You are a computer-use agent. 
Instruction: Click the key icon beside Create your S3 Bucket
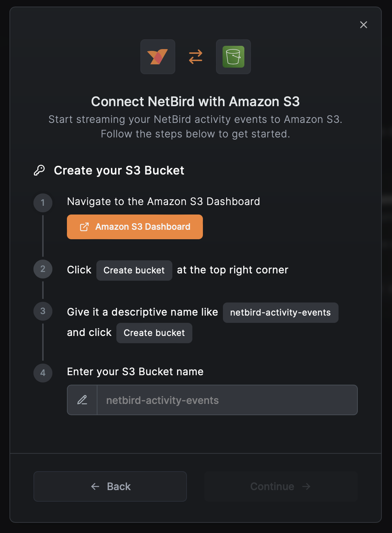pos(40,169)
